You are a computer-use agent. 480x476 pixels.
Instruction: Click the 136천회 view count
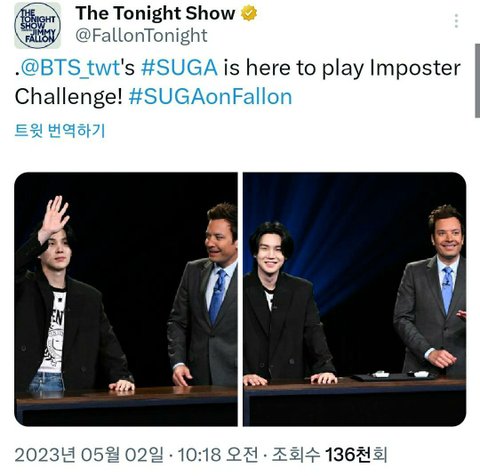pos(356,455)
